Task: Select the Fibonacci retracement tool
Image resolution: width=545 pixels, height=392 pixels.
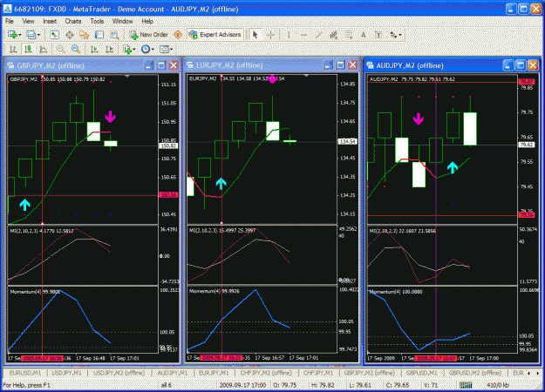Action: 348,35
